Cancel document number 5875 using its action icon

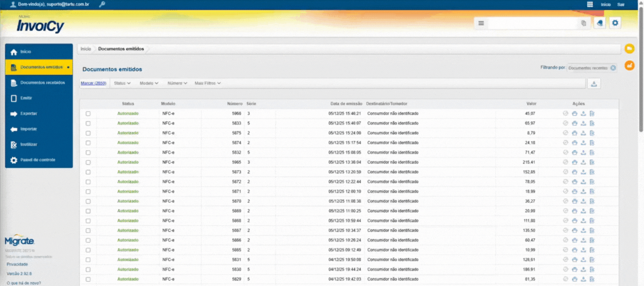click(592, 133)
